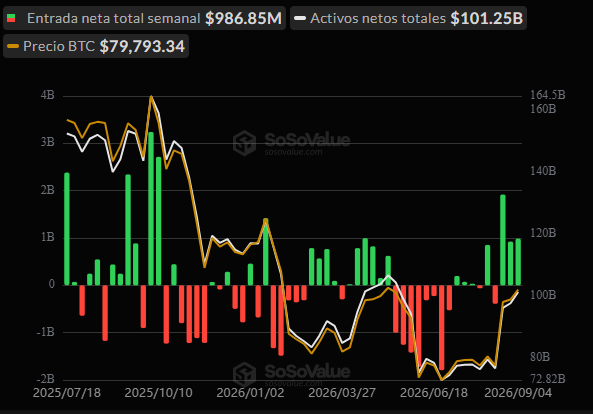Select the $101.25B net assets value
593x414 pixels.
pos(486,18)
